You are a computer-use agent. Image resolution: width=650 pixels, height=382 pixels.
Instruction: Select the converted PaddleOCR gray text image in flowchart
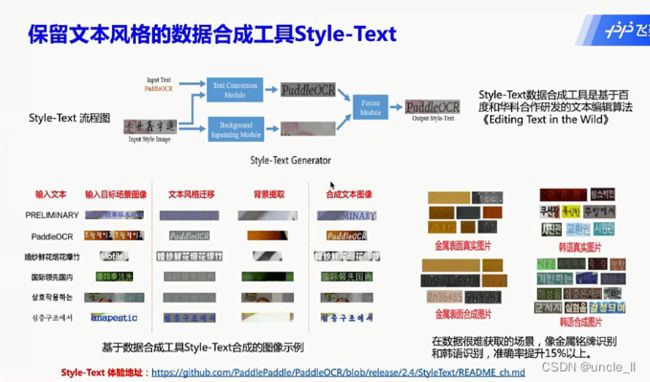pos(308,89)
